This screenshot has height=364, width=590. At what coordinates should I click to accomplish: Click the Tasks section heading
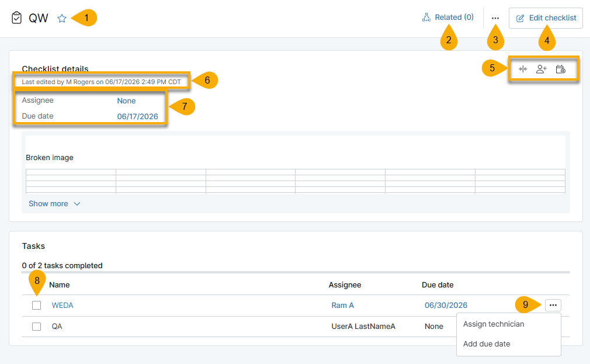point(33,246)
